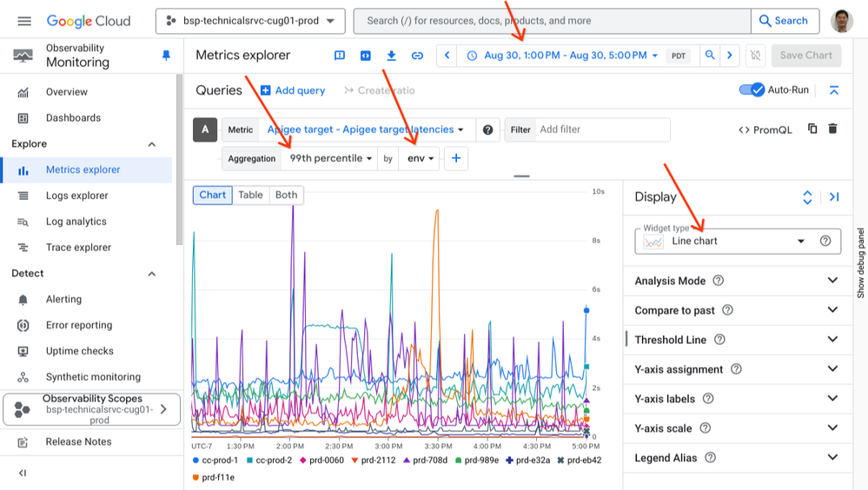868x490 pixels.
Task: Open the env group-by dropdown
Action: [421, 158]
